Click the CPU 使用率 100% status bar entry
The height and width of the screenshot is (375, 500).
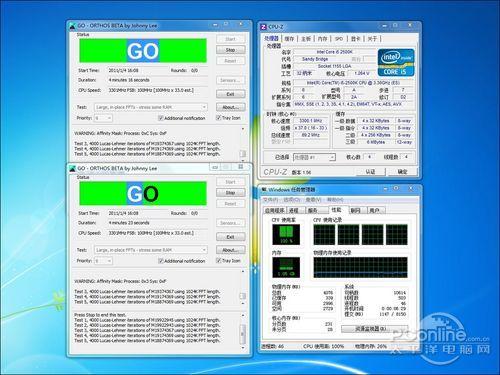[323, 346]
